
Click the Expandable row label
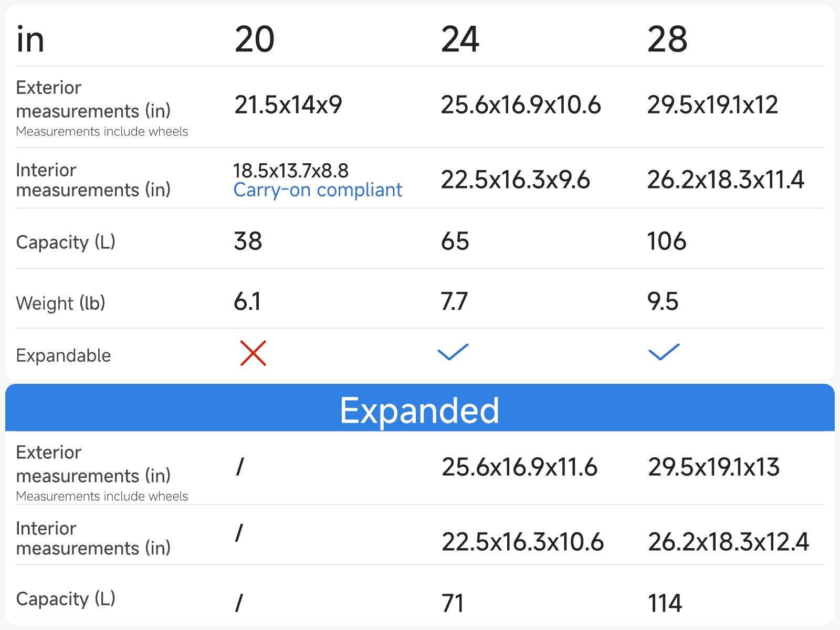tap(63, 355)
